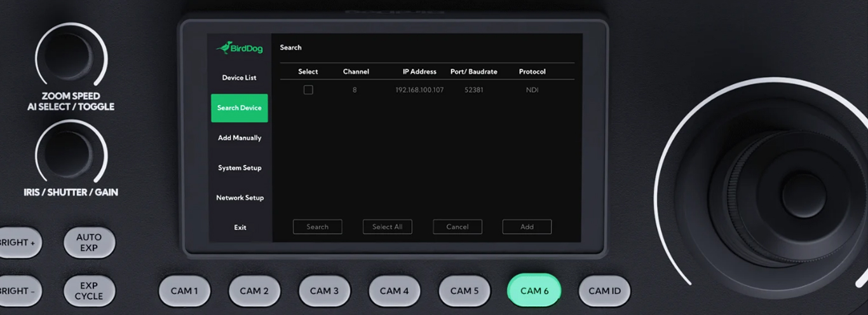This screenshot has height=315, width=868.
Task: Click the 192.168.100.107 device row
Action: (419, 90)
